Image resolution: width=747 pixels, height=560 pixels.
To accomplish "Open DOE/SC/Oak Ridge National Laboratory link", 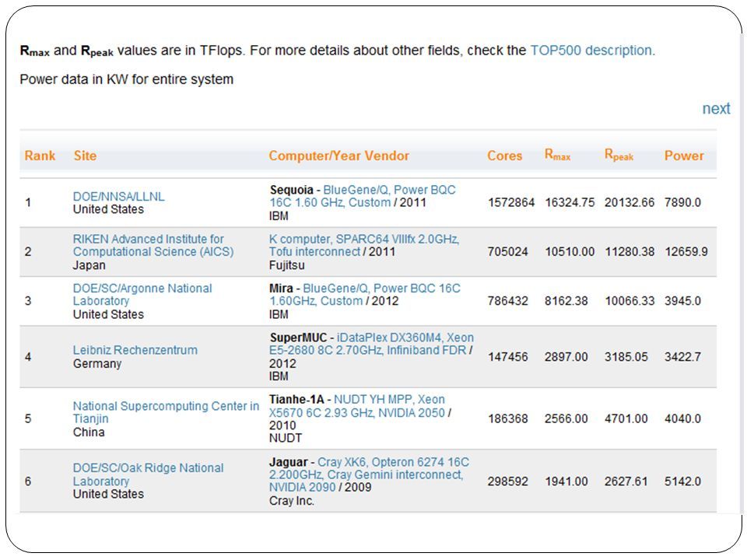I will pyautogui.click(x=148, y=474).
